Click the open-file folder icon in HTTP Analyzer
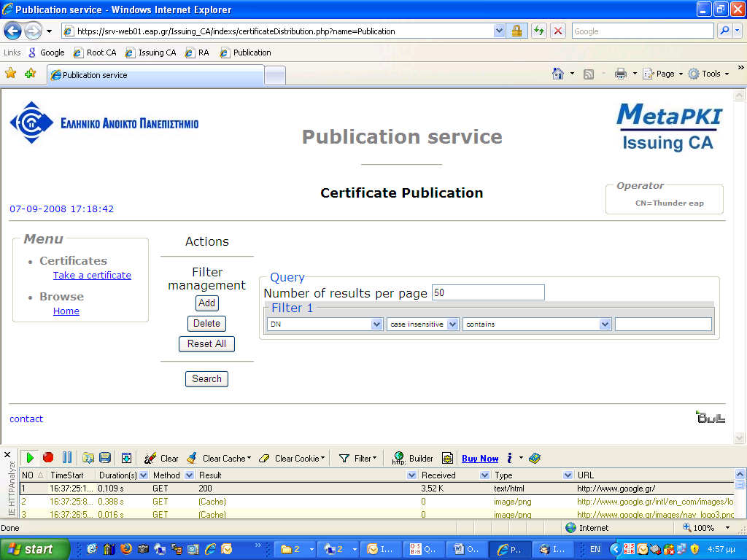 click(88, 458)
